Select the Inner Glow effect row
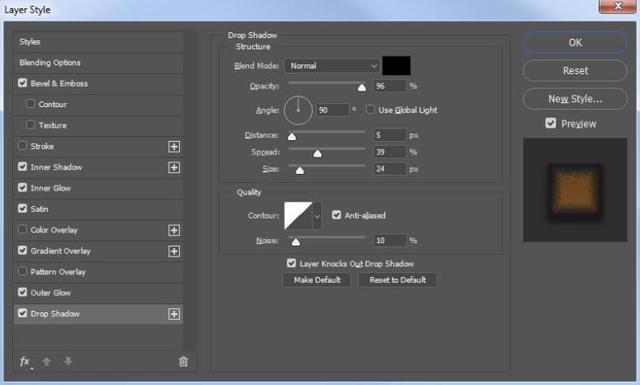This screenshot has width=640, height=385. click(98, 188)
